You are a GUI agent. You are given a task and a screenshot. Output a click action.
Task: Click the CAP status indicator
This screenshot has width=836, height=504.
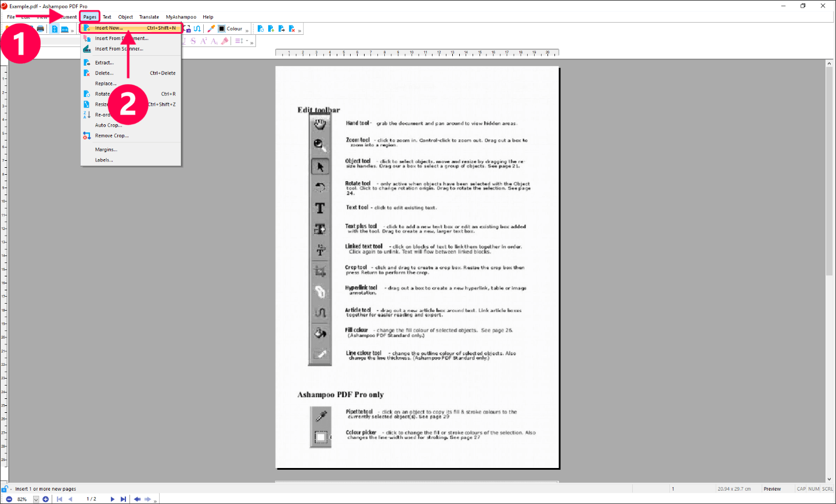[x=801, y=489]
